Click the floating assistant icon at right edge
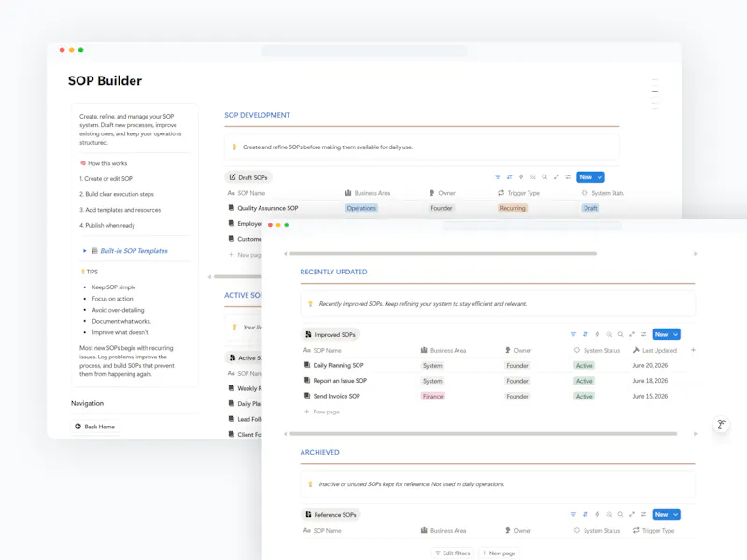Screen dimensions: 747x560 (x=721, y=425)
